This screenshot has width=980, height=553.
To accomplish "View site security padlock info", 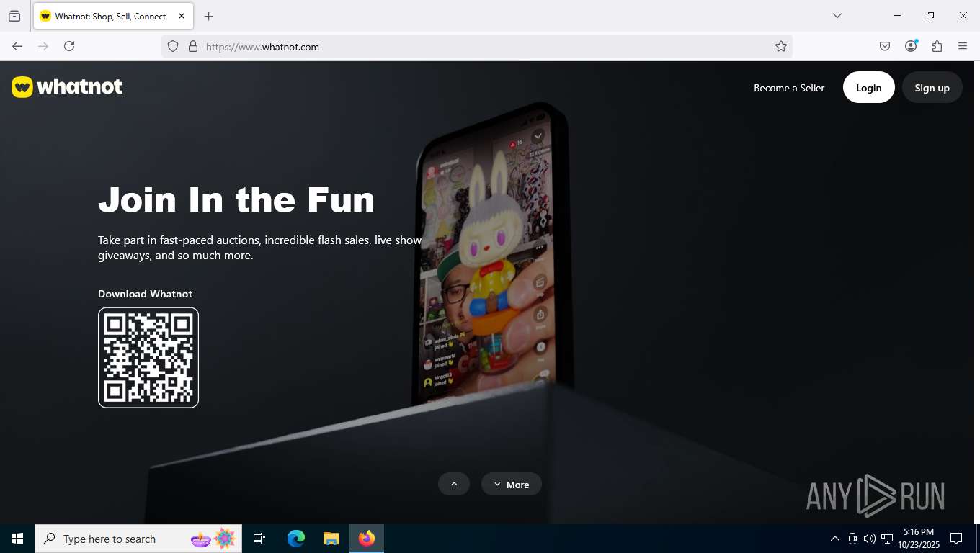I will pyautogui.click(x=192, y=46).
